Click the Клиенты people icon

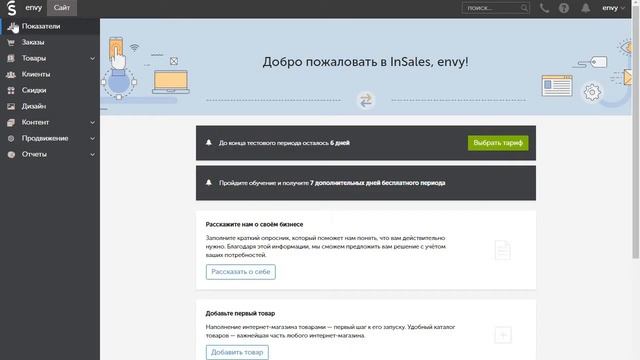click(x=11, y=74)
